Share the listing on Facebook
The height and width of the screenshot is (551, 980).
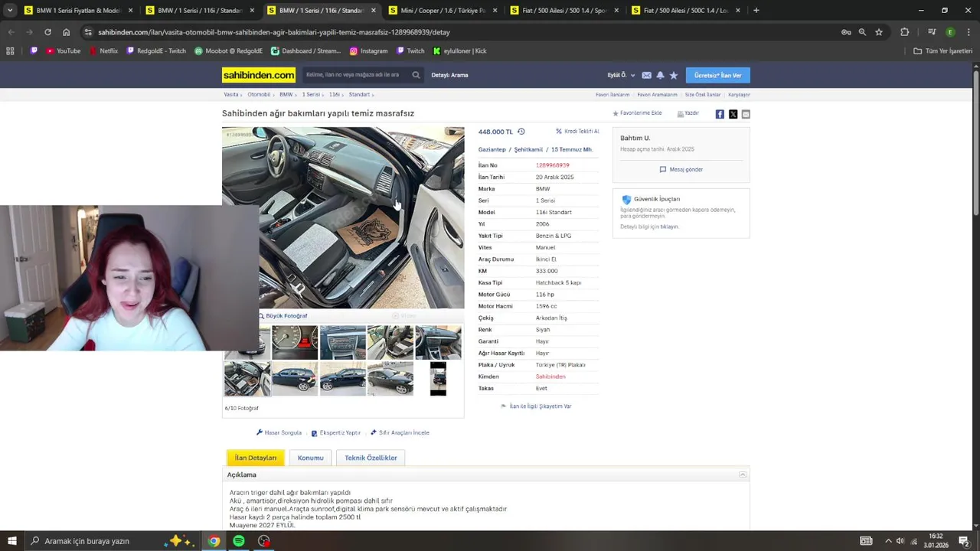pyautogui.click(x=720, y=114)
